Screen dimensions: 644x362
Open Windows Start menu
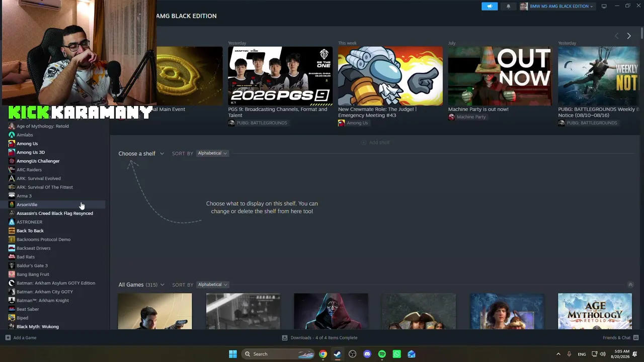pyautogui.click(x=233, y=354)
